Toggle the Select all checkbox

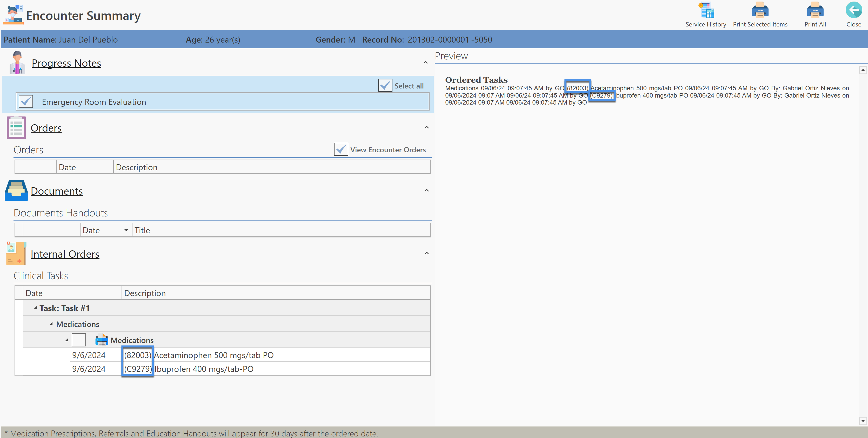(385, 86)
